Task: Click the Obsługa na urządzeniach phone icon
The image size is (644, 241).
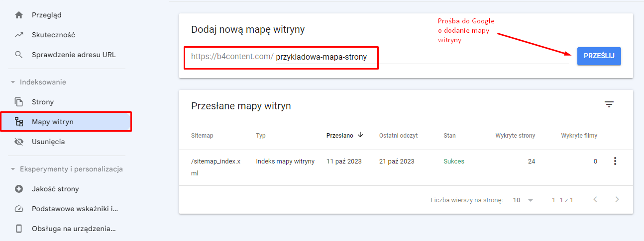Action: (19, 229)
